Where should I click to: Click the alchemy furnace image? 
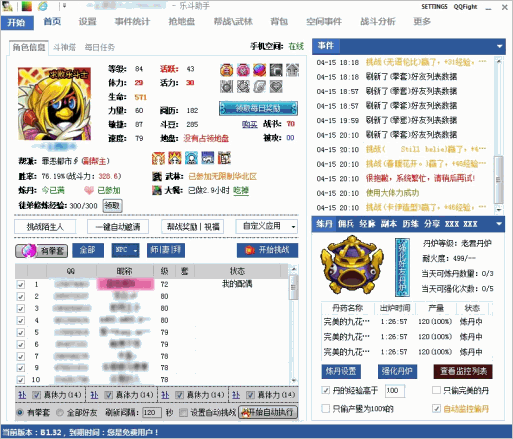[352, 264]
